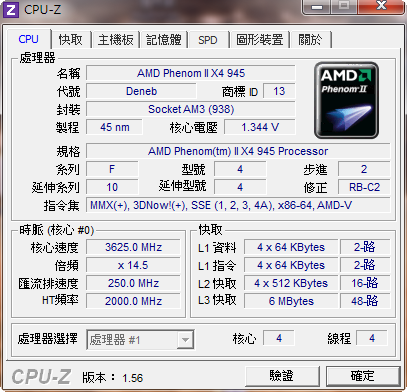The image size is (407, 392).
Task: Switch to the CPU tab
Action: click(x=29, y=39)
